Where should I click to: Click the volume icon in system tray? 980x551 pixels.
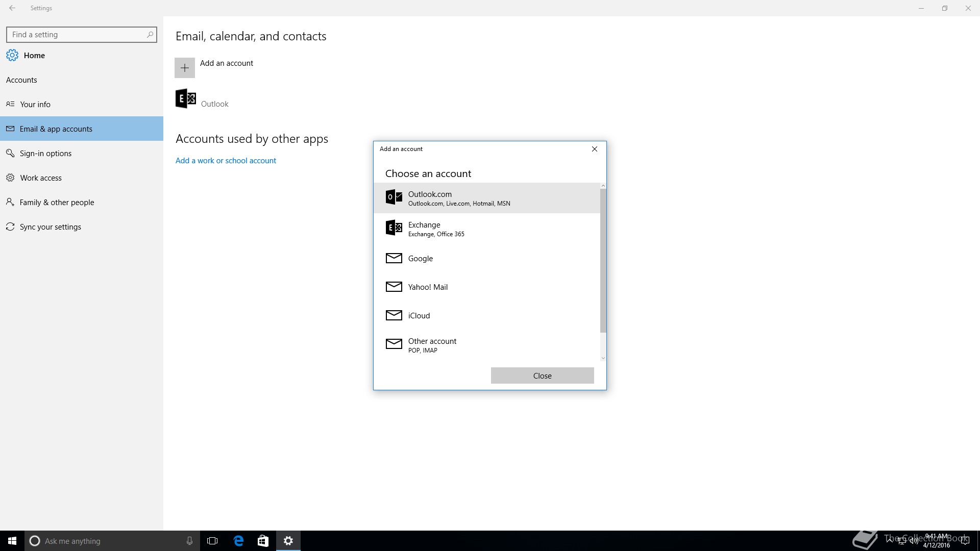point(914,541)
